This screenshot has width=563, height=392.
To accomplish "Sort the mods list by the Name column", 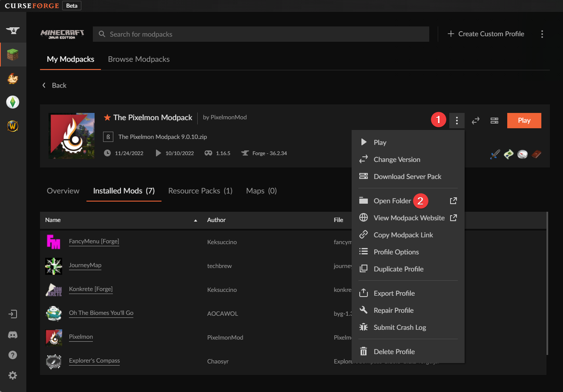I will [53, 220].
